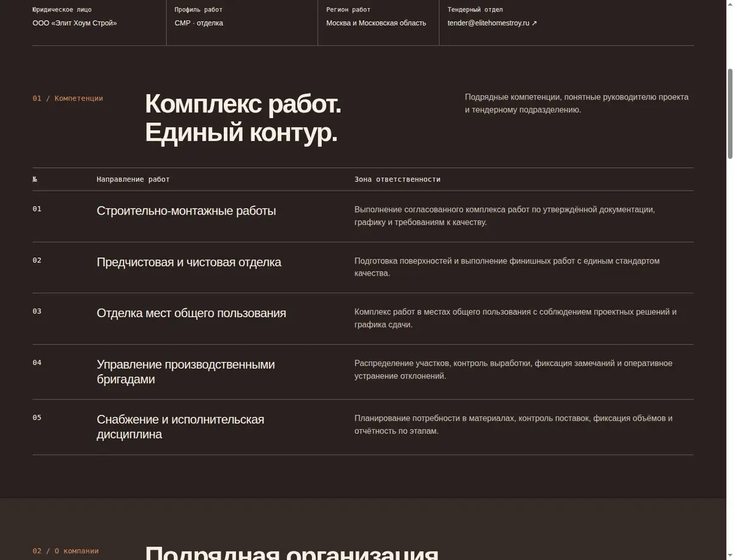The image size is (734, 560).
Task: Click the value Москва и Московская область
Action: (376, 23)
